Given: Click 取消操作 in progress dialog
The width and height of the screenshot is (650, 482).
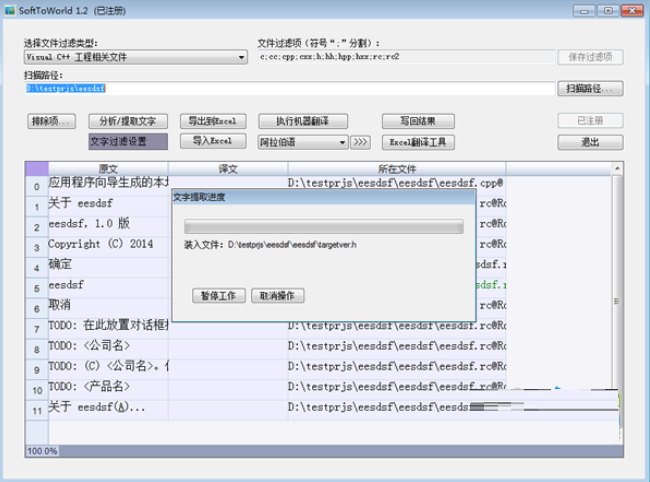Looking at the screenshot, I should coord(277,296).
